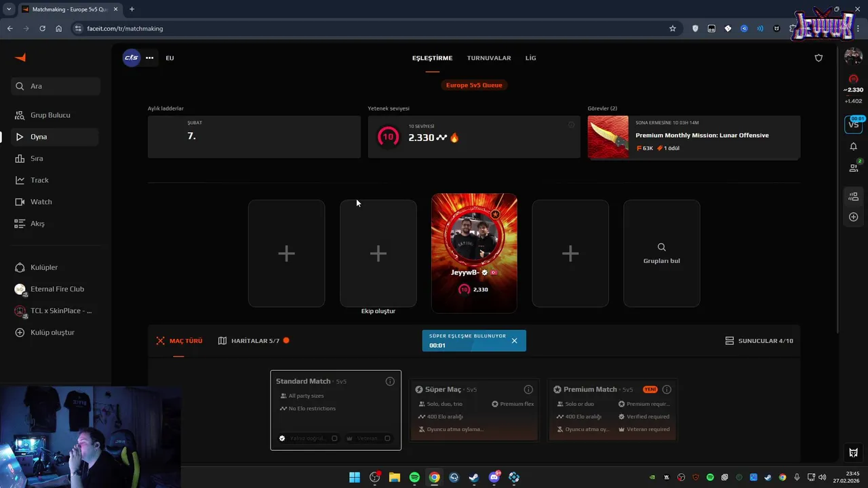Viewport: 868px width, 488px height.
Task: Open JeyywB- player card
Action: (x=474, y=253)
